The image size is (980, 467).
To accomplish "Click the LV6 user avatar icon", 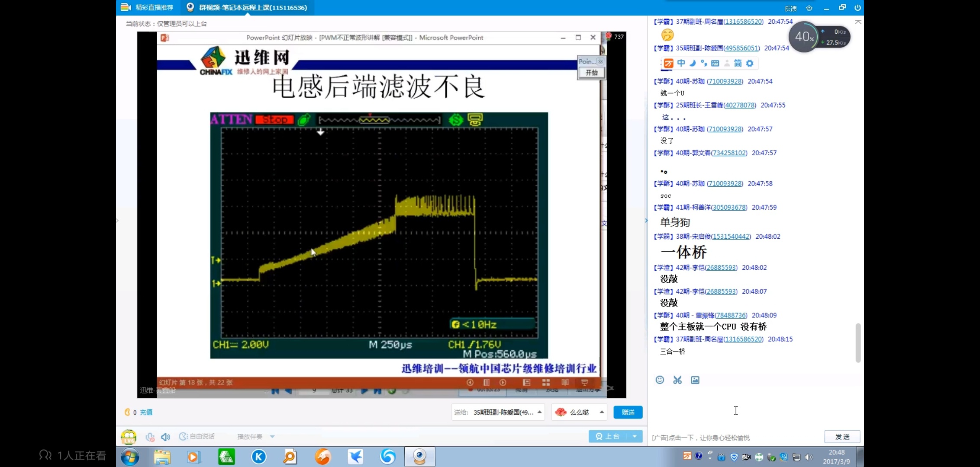I will coord(129,437).
